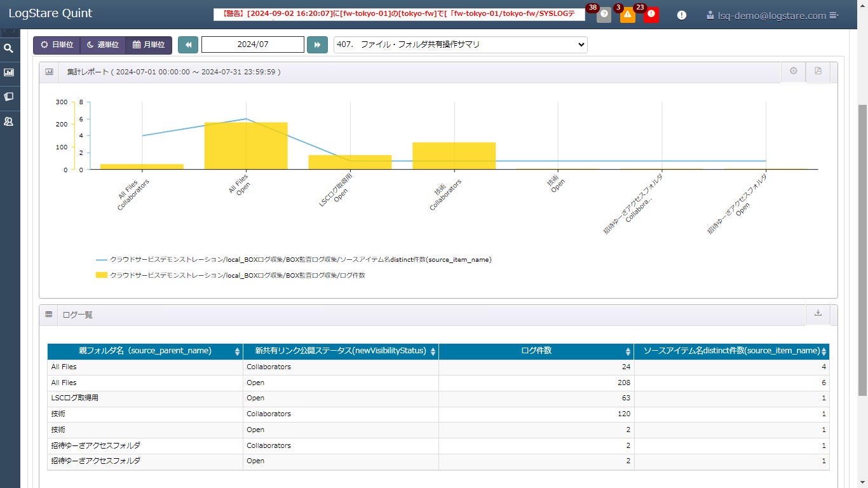Switch to daily unit (日単位) view
The height and width of the screenshot is (488, 868).
(x=57, y=45)
